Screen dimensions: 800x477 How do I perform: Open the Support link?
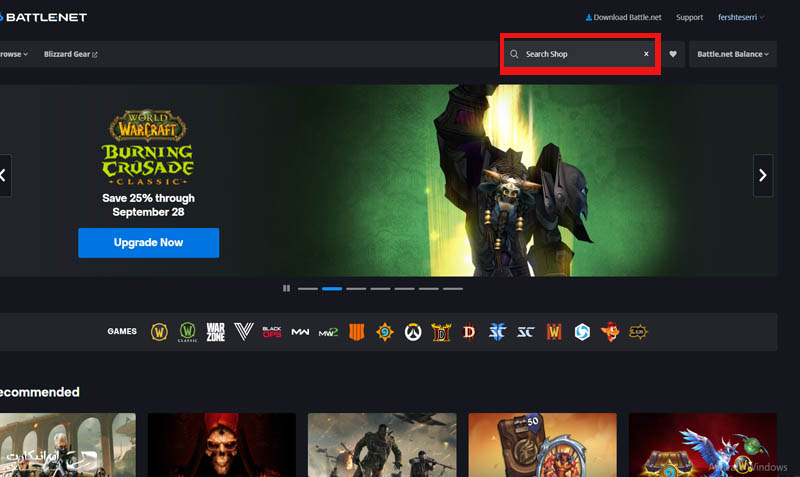[689, 17]
